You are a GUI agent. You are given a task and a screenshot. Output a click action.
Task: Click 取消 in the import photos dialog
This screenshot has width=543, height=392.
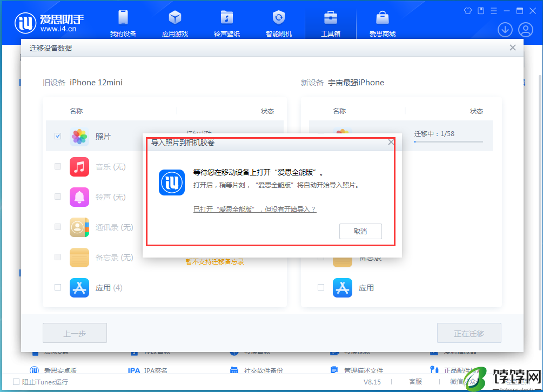point(360,231)
